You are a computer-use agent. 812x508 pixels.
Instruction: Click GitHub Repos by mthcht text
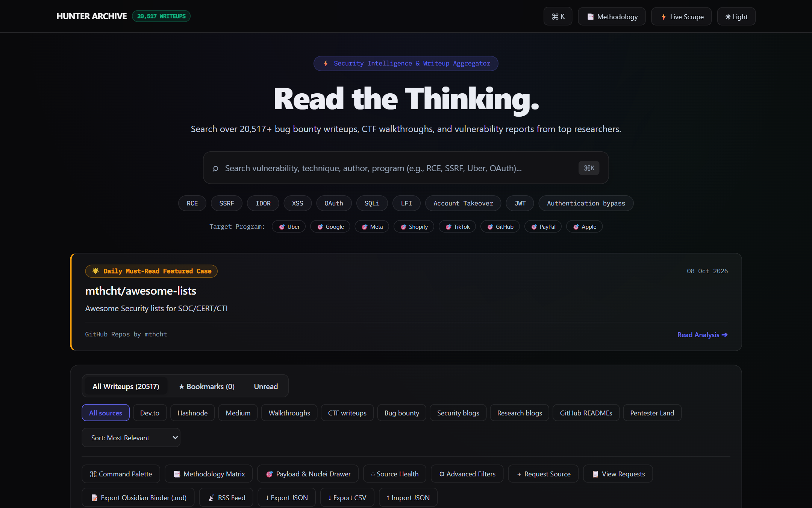(x=126, y=334)
